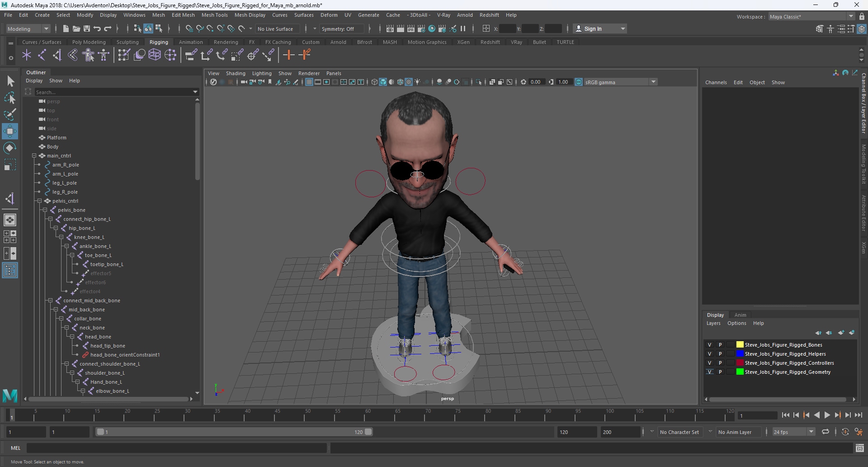Click the MEL command line input

point(176,448)
